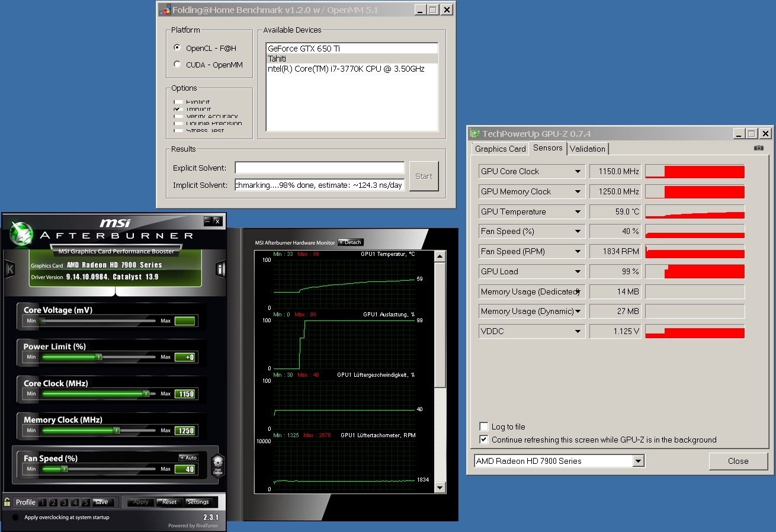Click the Core Voltage slider handle
The height and width of the screenshot is (532, 776).
(42, 321)
